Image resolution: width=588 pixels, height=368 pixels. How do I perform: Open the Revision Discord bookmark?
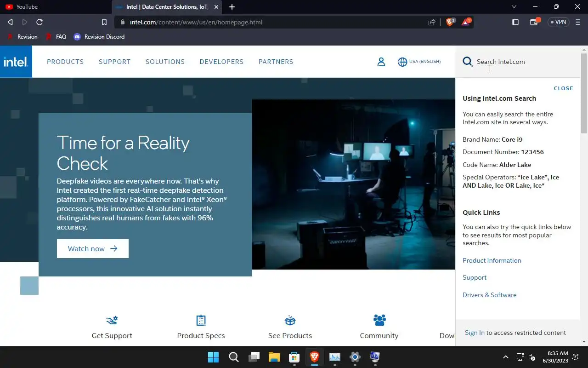tap(99, 37)
